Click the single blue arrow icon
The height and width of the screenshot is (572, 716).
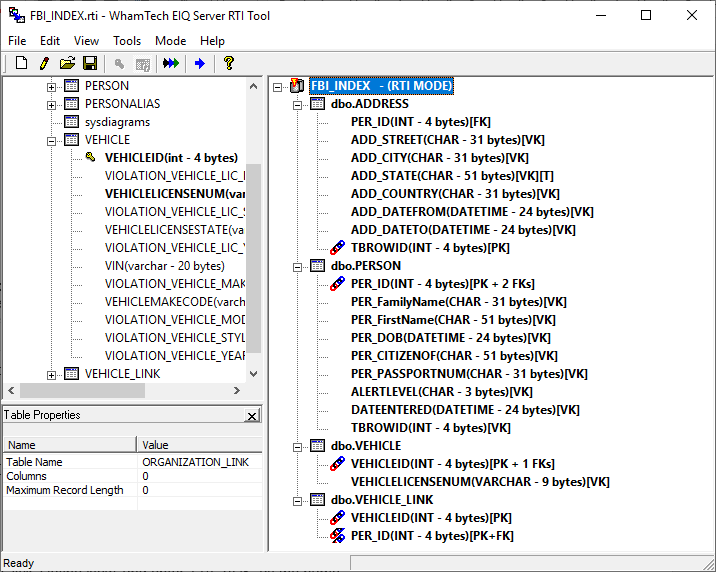point(200,63)
